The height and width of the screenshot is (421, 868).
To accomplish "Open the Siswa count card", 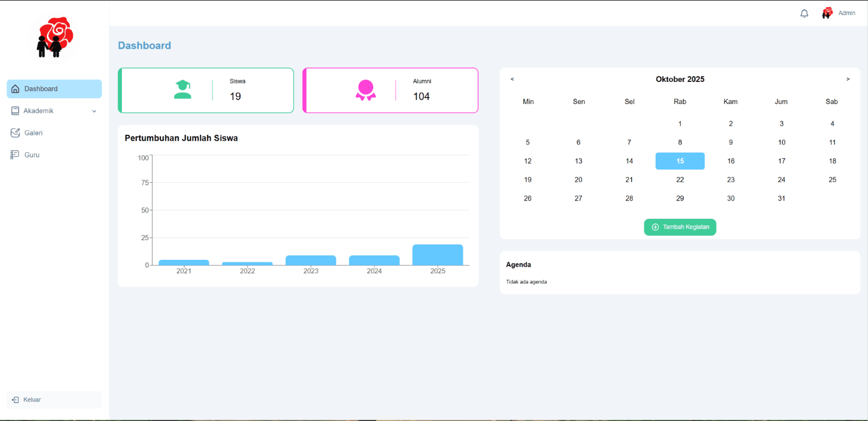I will [206, 90].
